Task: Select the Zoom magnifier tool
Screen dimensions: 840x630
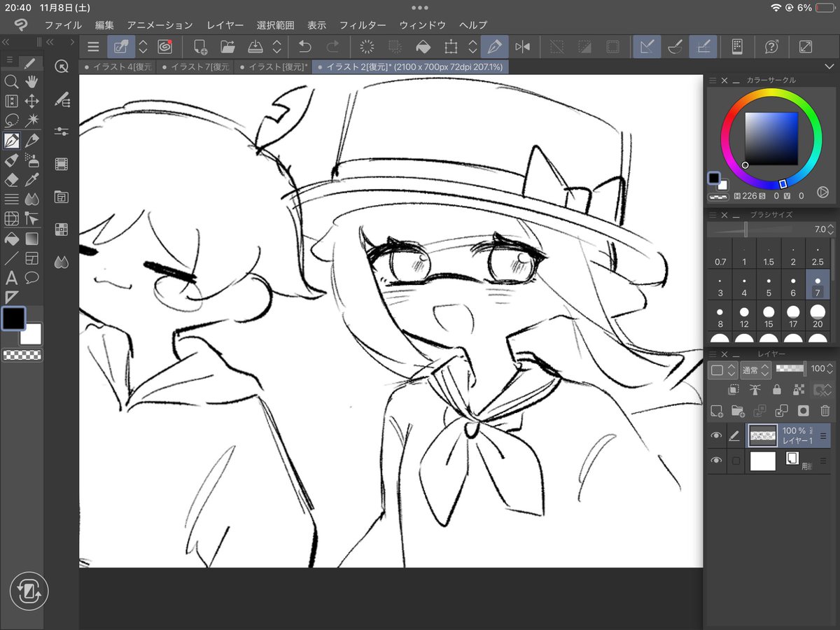Action: pos(11,82)
